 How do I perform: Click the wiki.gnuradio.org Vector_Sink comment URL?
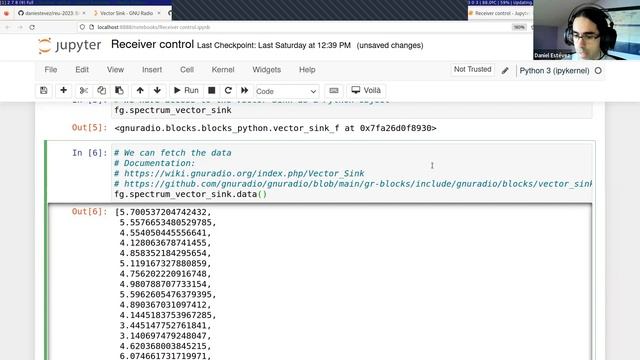point(244,173)
